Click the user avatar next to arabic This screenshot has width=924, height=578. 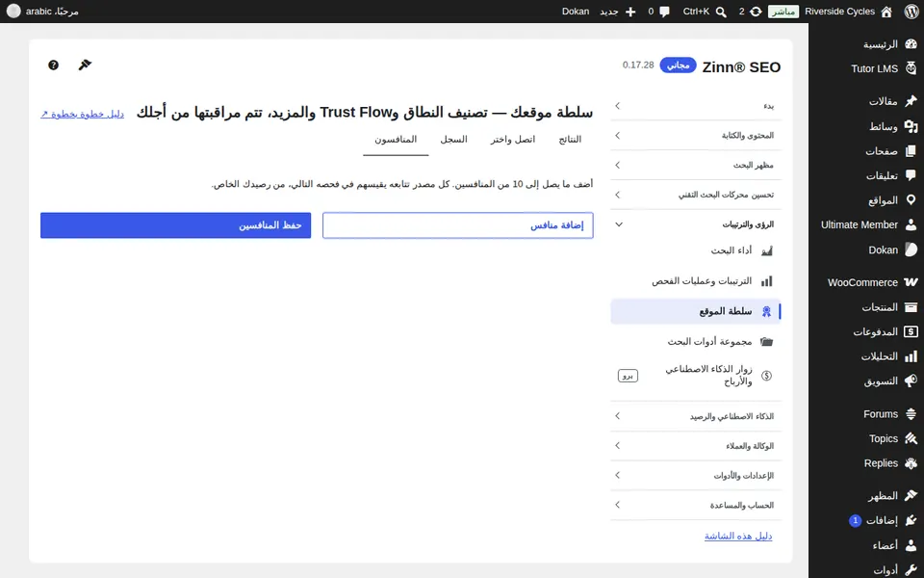coord(13,12)
